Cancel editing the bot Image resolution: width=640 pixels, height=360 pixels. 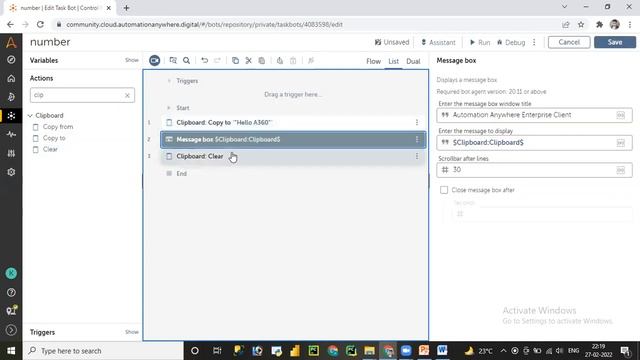click(x=569, y=42)
